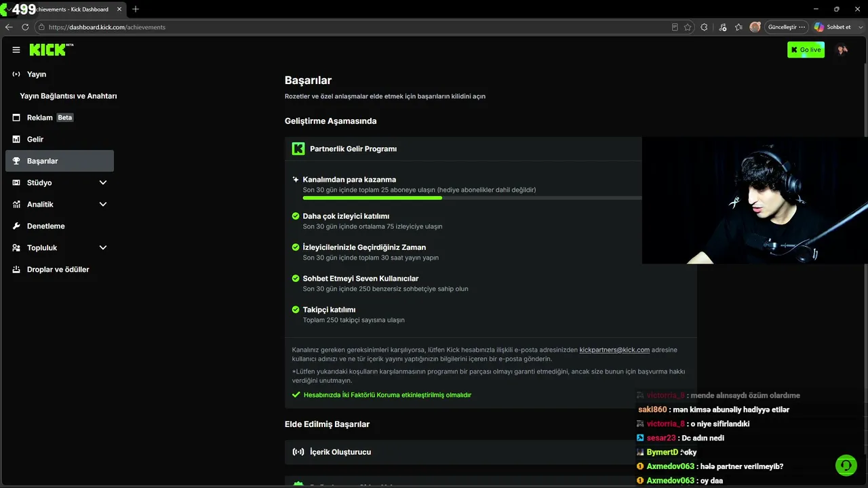The image size is (868, 488).
Task: Click the Kanalından para kazanma progress bar
Action: click(472, 198)
